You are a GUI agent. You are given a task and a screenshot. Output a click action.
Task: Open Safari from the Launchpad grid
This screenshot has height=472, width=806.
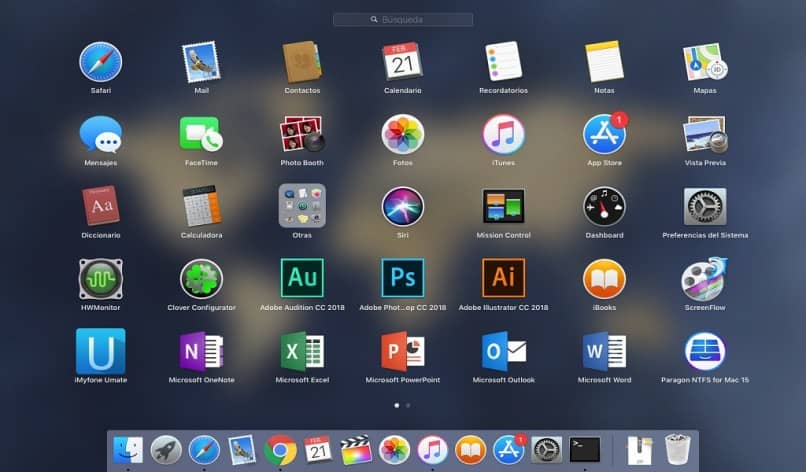101,62
